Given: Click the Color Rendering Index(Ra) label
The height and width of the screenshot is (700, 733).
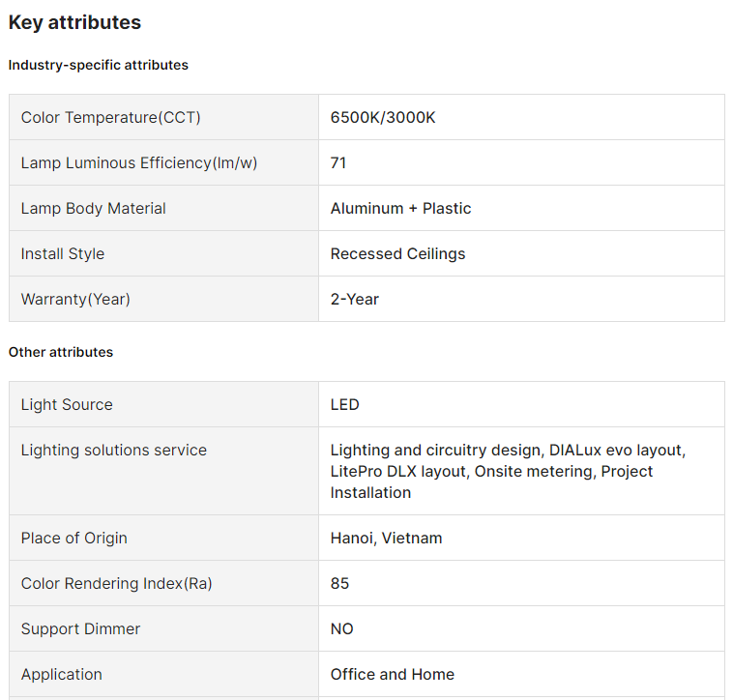Looking at the screenshot, I should (117, 583).
